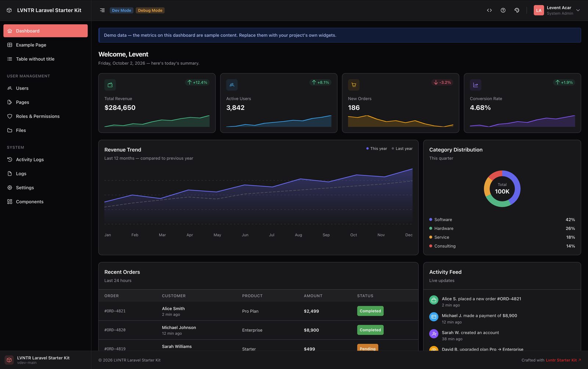
Task: Open Activity Logs in System section
Action: tap(46, 160)
